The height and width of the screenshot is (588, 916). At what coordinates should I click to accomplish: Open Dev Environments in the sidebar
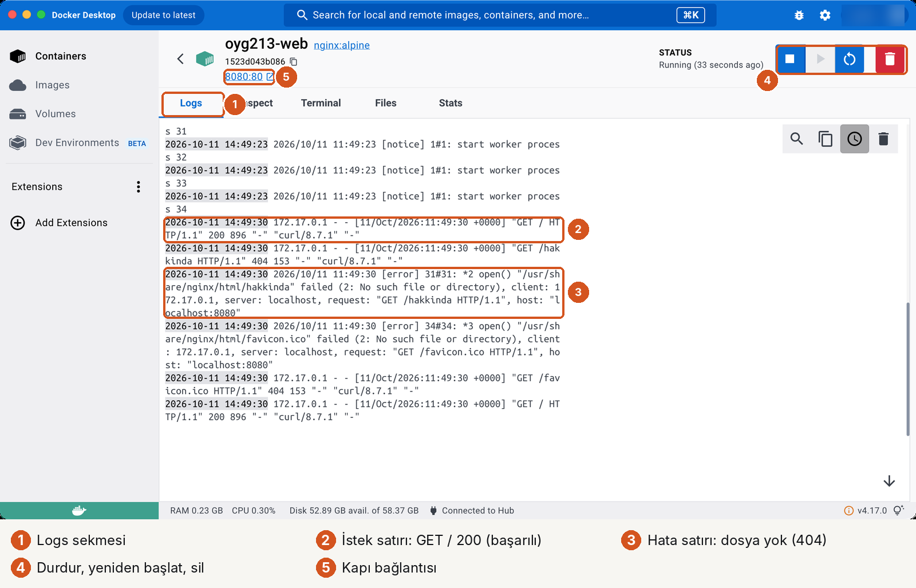(x=79, y=143)
